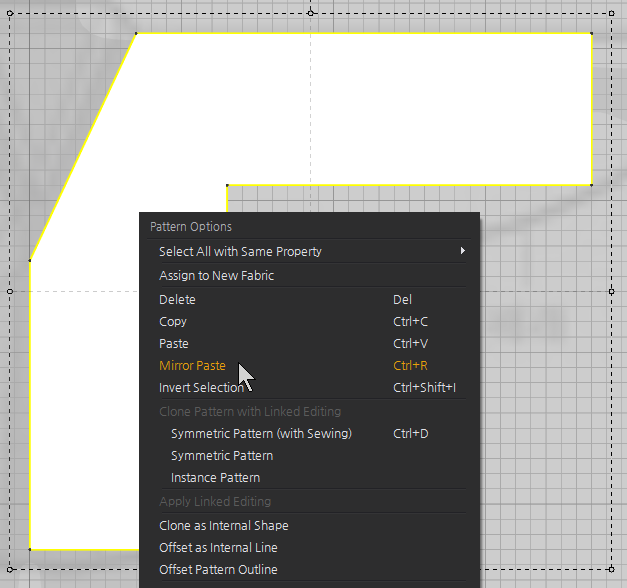Click left-middle handle of selection box
The width and height of the screenshot is (627, 588).
coord(10,292)
